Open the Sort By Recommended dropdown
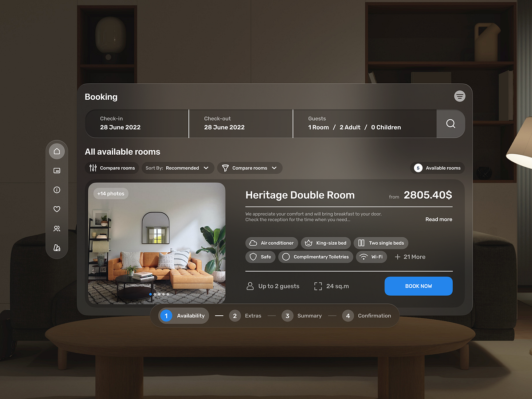This screenshot has height=399, width=532. [177, 168]
